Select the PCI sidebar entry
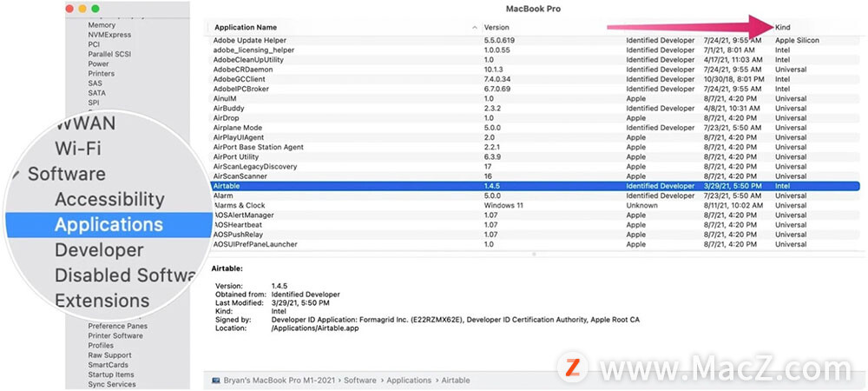 coord(94,44)
